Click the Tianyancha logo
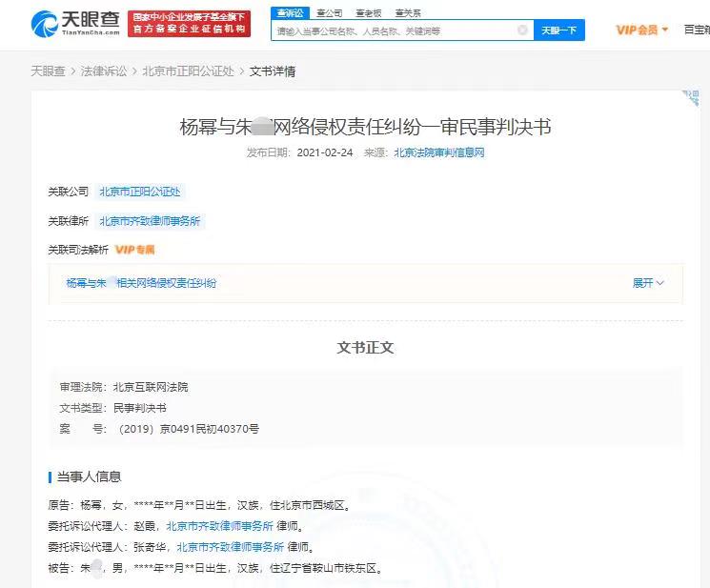 tap(75, 23)
